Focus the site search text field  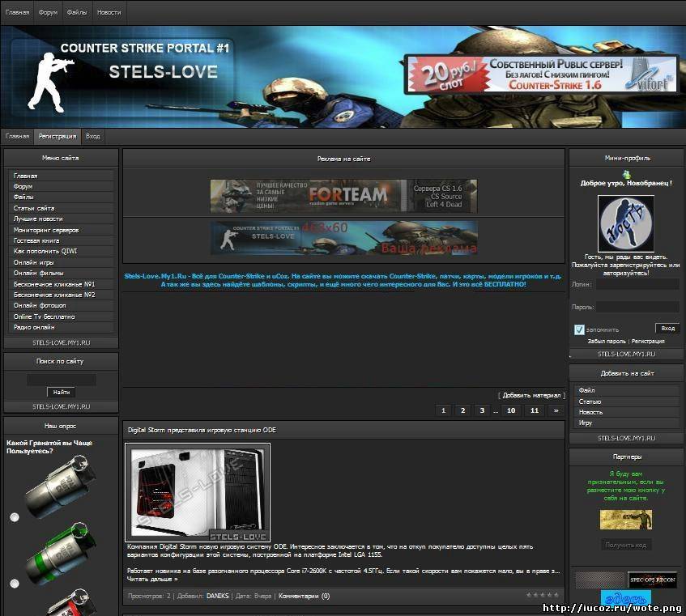point(62,380)
